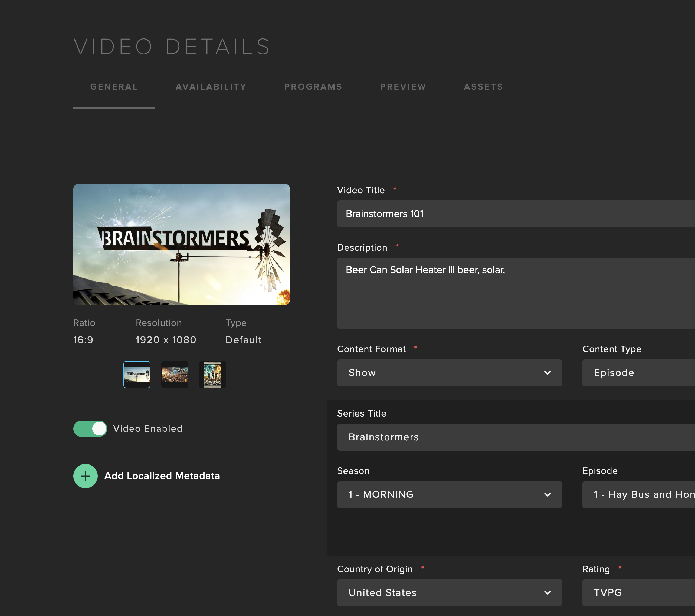This screenshot has height=616, width=695.
Task: Go to the Assets tab
Action: click(x=484, y=87)
